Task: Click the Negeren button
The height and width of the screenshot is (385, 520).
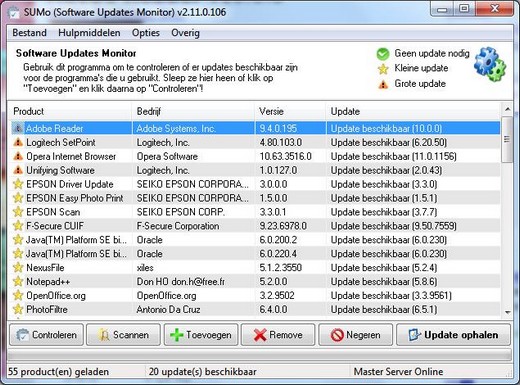Action: click(x=355, y=335)
